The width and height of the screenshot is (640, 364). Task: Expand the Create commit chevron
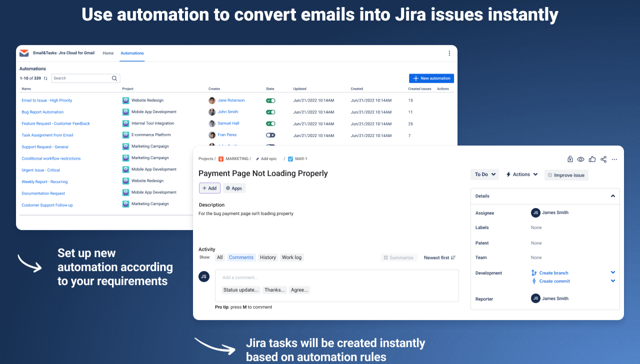(613, 281)
